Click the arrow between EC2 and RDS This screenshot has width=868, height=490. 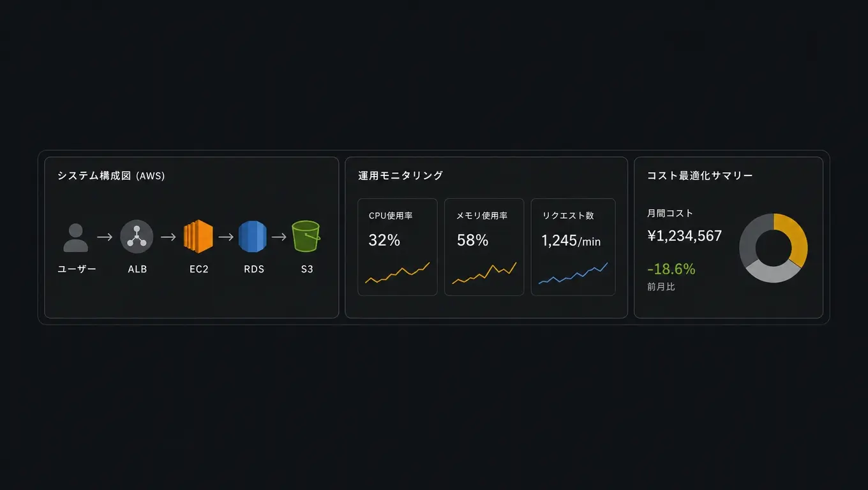(x=226, y=237)
